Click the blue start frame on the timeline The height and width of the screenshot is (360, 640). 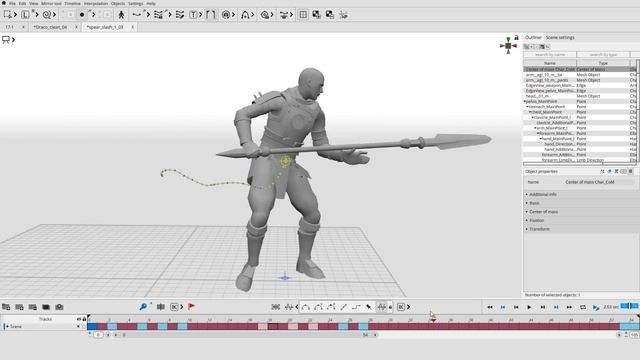[92, 327]
